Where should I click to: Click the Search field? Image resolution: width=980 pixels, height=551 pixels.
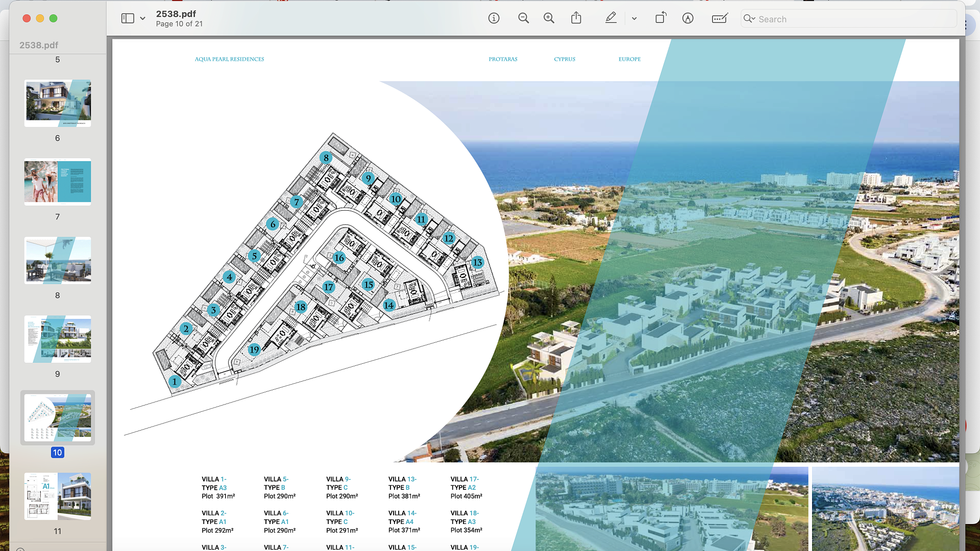coord(848,19)
